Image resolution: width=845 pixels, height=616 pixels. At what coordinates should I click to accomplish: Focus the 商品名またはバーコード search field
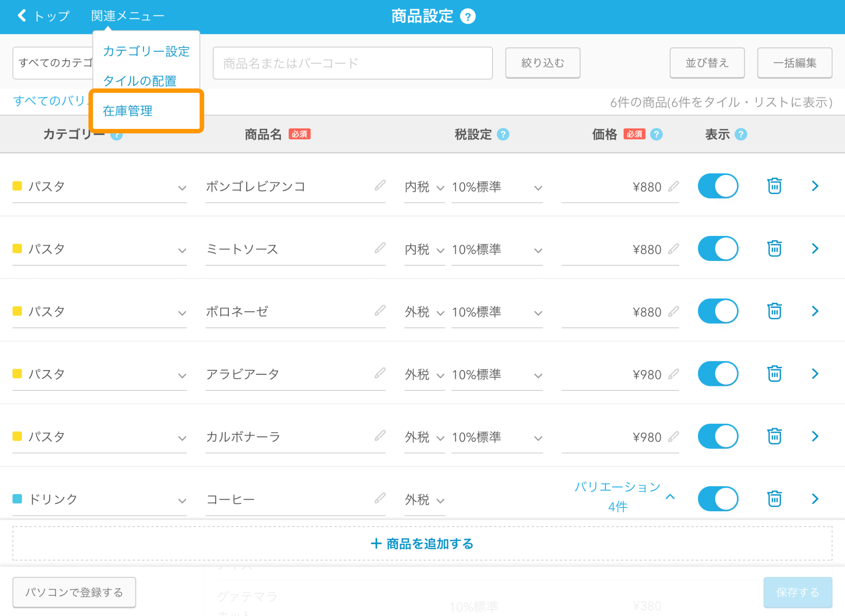[353, 63]
